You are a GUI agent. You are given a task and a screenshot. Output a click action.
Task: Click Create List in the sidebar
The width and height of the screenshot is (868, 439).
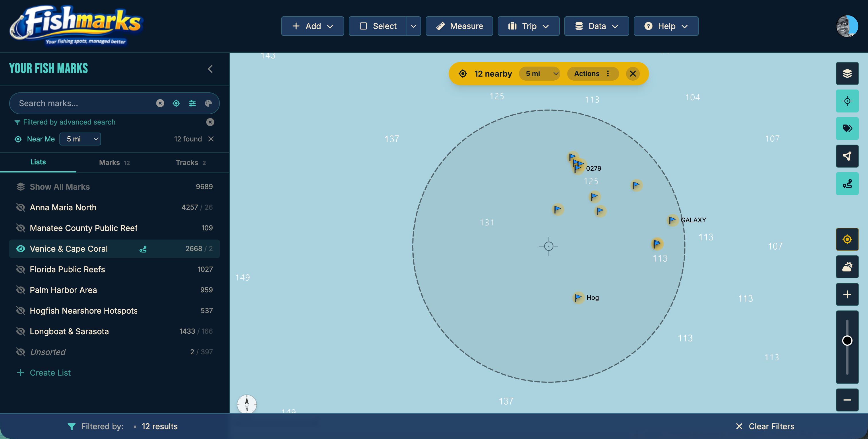coord(50,373)
